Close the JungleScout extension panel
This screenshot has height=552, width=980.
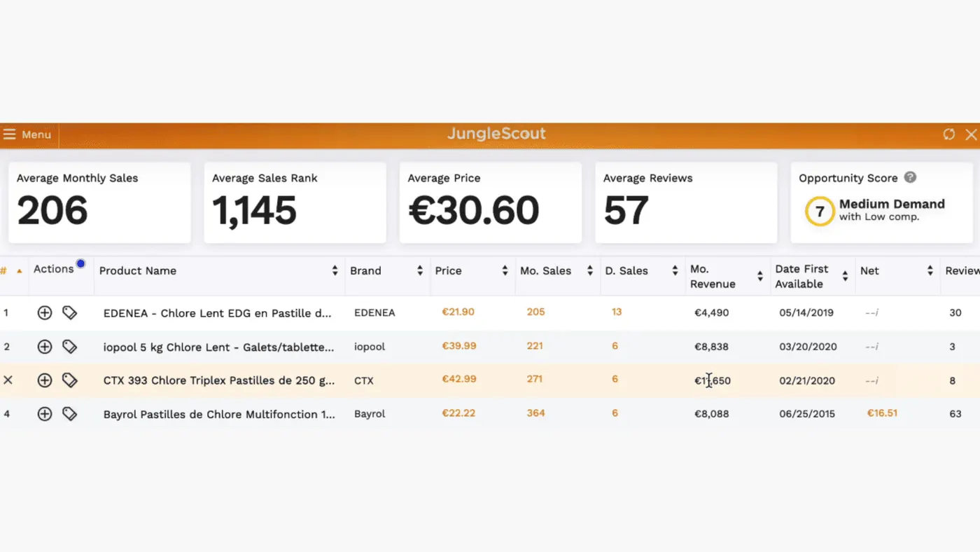tap(971, 134)
